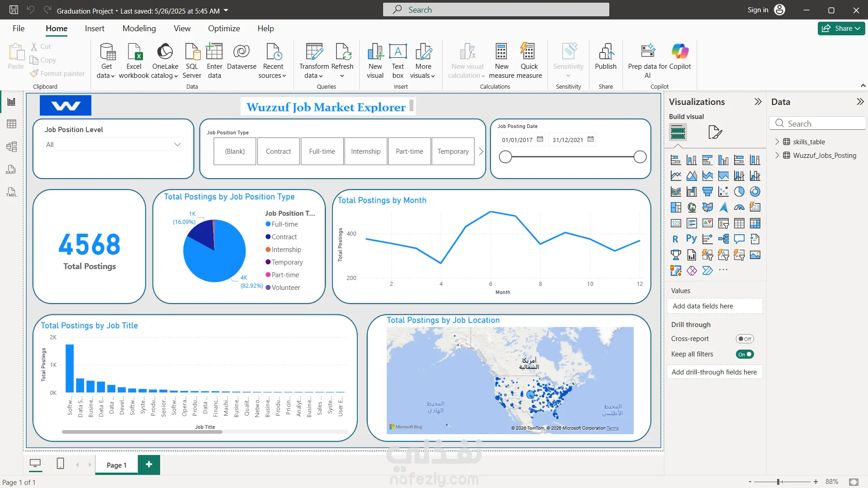
Task: Create a New measure
Action: (x=502, y=61)
